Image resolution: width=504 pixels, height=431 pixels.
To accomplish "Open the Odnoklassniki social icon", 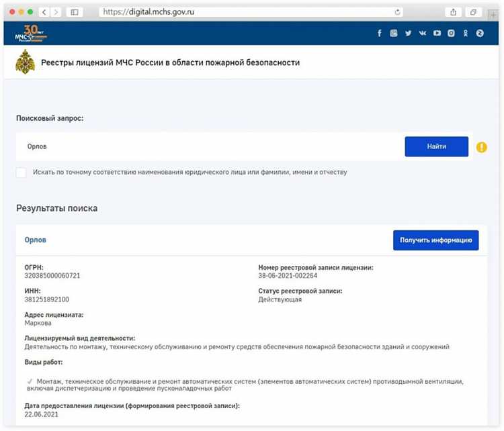I will tap(466, 33).
